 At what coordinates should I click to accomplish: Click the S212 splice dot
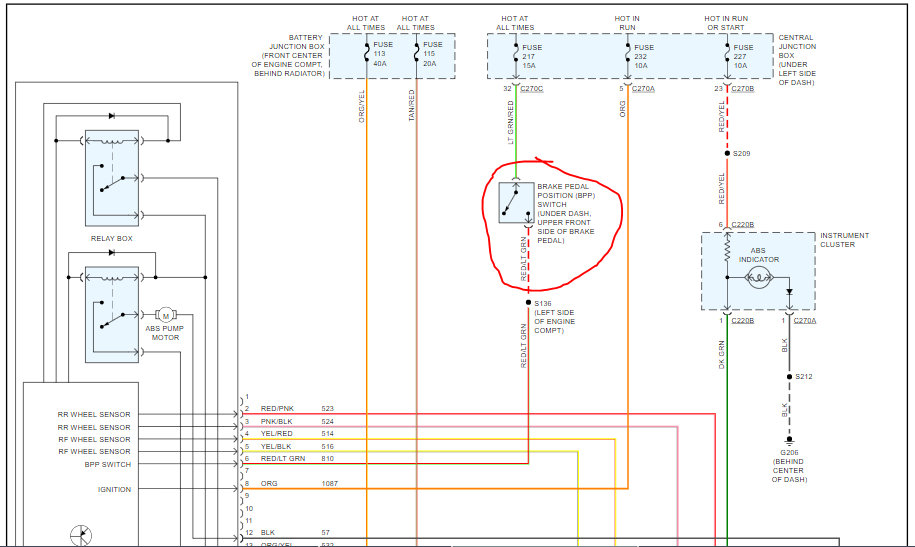coord(790,377)
